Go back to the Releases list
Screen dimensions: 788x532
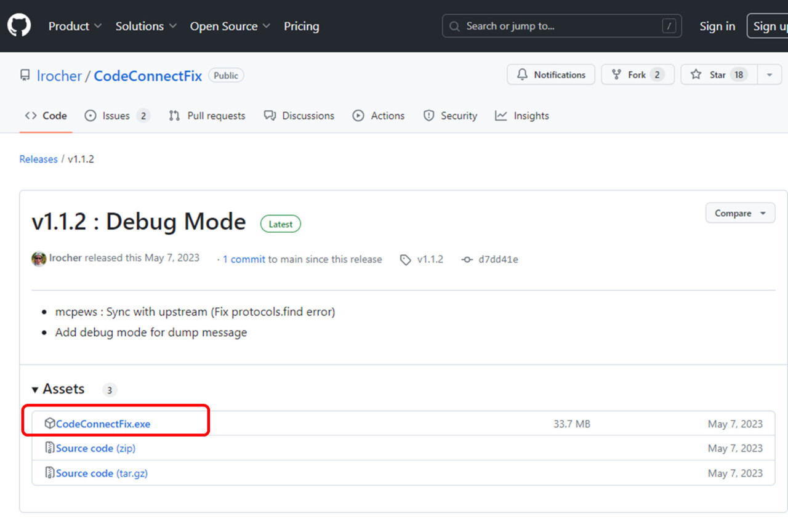pyautogui.click(x=38, y=159)
